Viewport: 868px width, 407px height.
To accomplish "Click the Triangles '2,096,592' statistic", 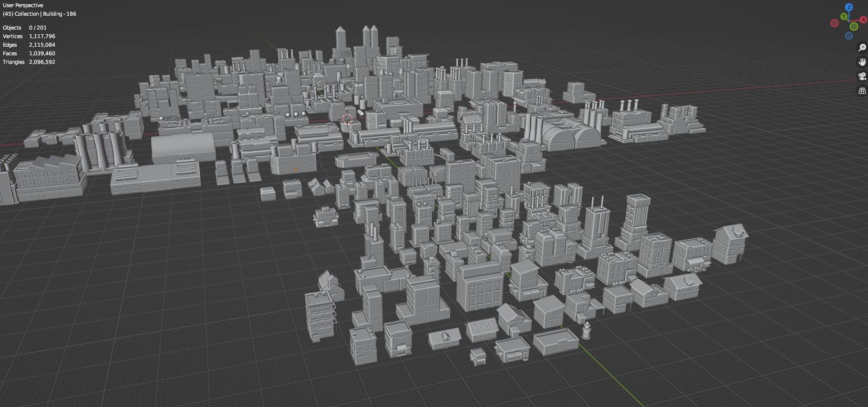I will [42, 62].
